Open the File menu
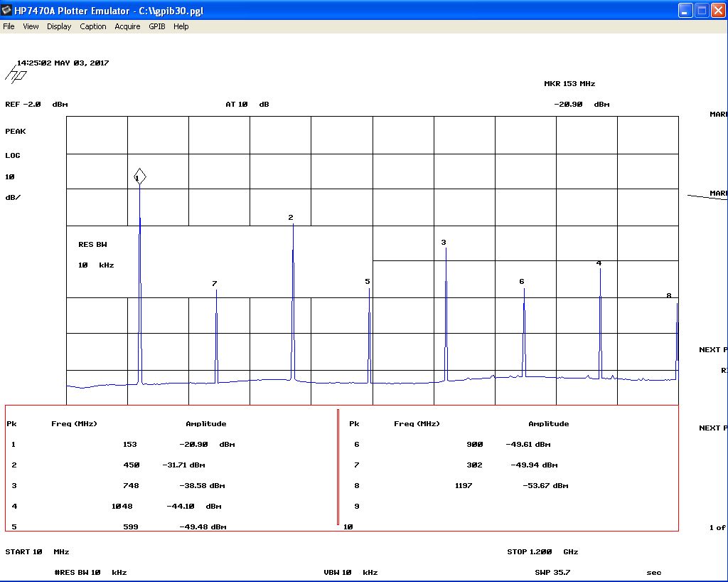Viewport: 728px width, 582px height. click(9, 26)
